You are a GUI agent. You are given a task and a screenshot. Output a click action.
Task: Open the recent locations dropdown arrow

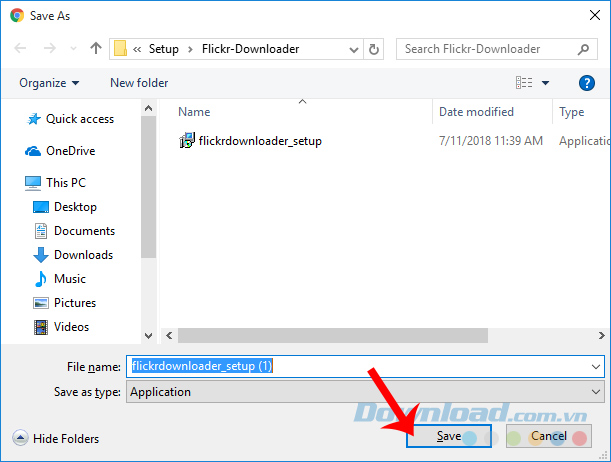click(x=73, y=49)
